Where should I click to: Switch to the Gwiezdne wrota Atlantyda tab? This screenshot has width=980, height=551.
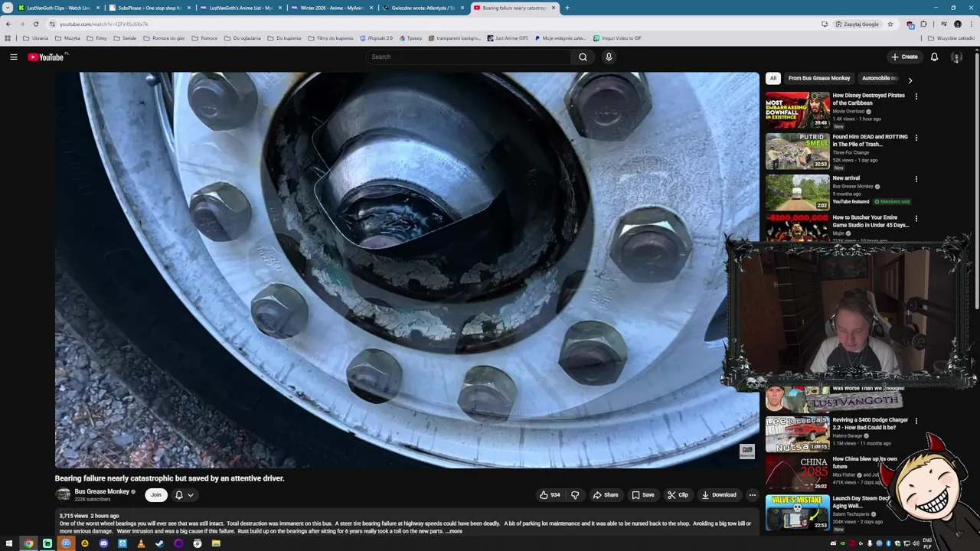tap(423, 8)
